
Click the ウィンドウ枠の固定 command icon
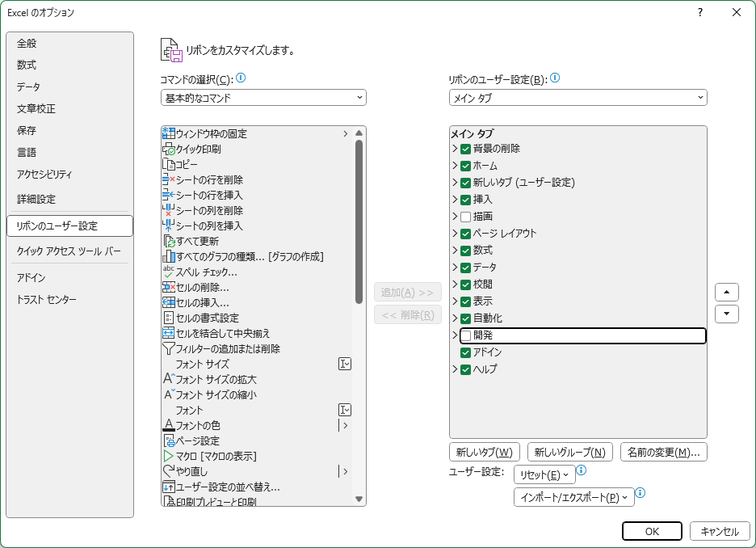point(168,133)
